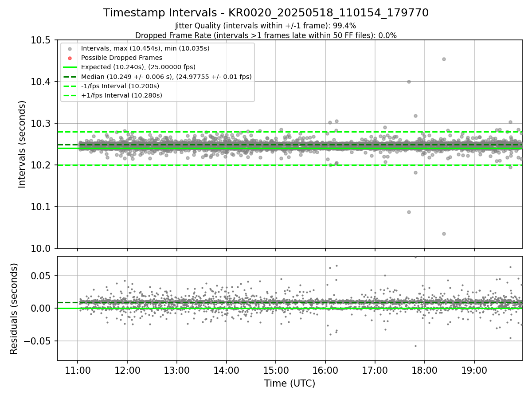Click the 10.5 y-axis tick label

41,40
